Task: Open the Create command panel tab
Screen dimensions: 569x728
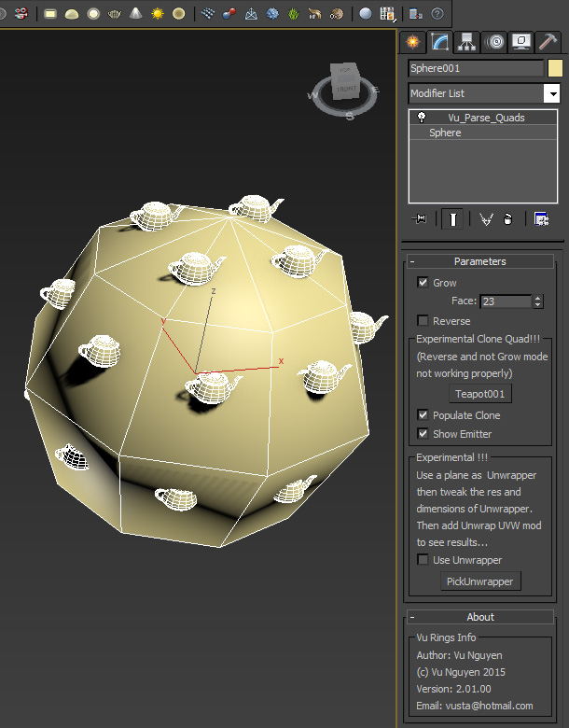Action: point(412,42)
